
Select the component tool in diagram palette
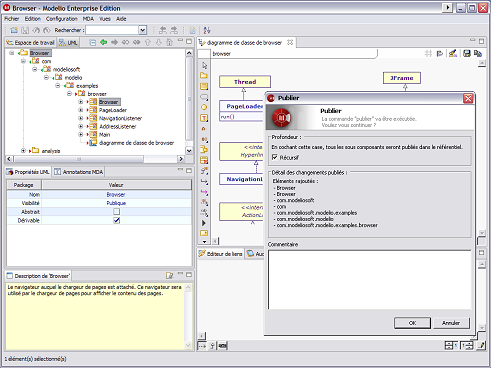click(x=204, y=149)
